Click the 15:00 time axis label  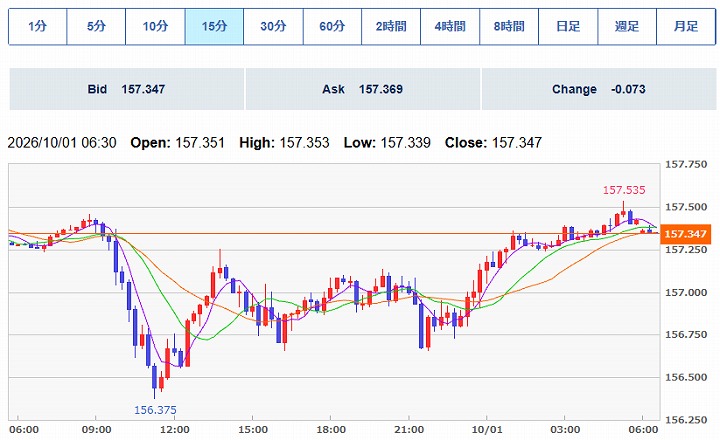(253, 430)
